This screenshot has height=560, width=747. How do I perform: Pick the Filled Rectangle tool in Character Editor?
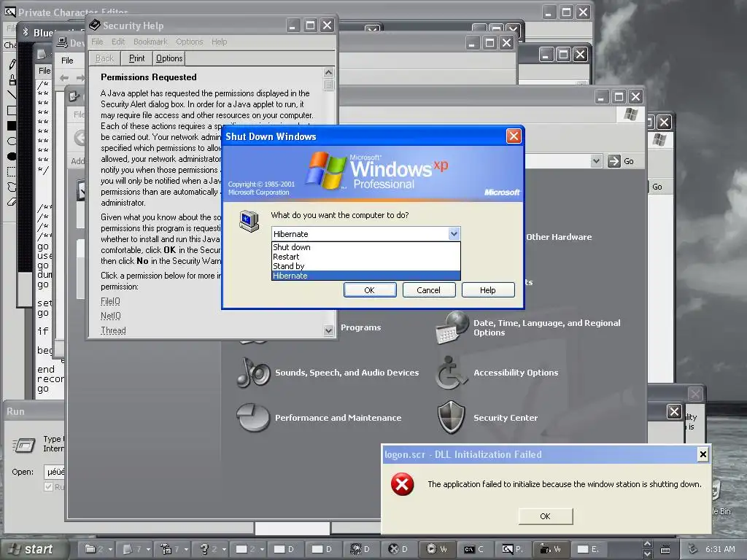12,125
